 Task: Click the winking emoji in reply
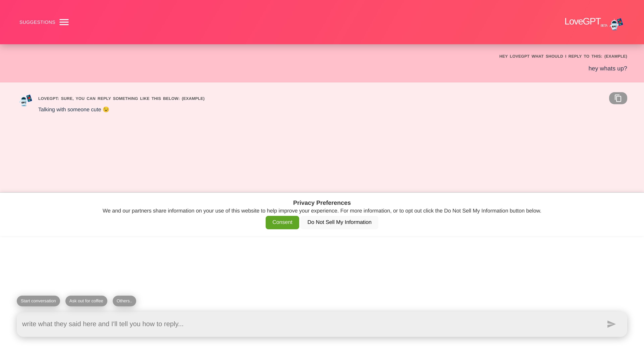coord(106,109)
